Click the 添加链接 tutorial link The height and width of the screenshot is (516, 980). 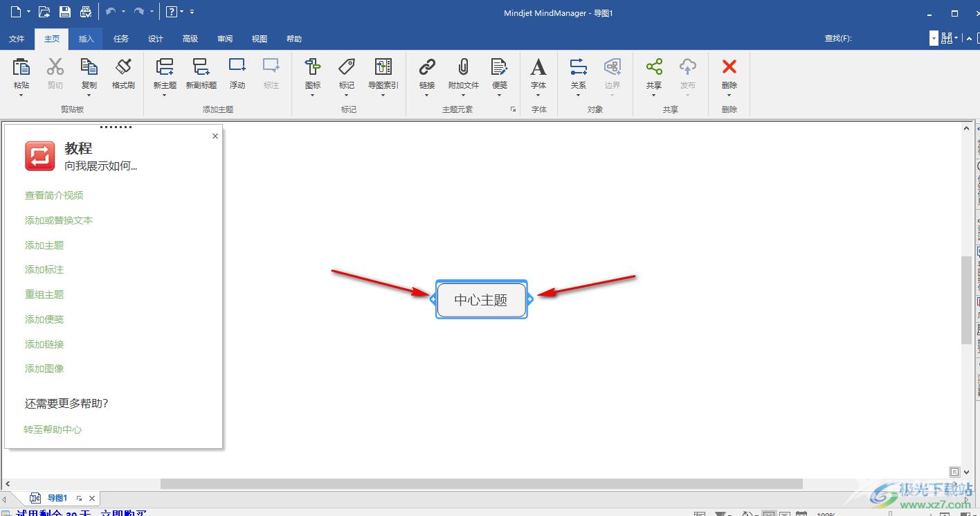[x=44, y=344]
